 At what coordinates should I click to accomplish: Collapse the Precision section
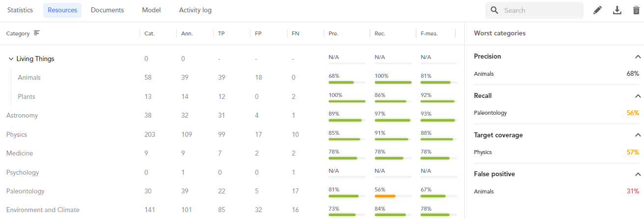pos(638,57)
